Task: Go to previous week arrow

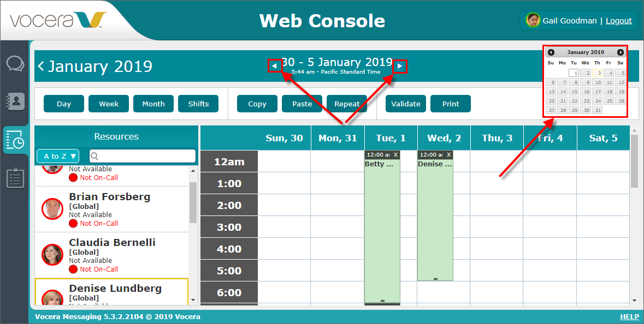Action: (275, 66)
